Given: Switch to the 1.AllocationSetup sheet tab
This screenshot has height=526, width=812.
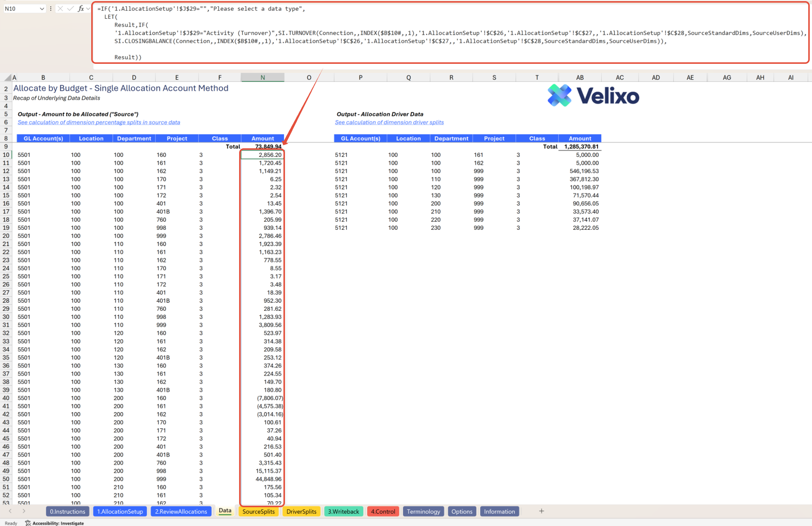Looking at the screenshot, I should [120, 511].
